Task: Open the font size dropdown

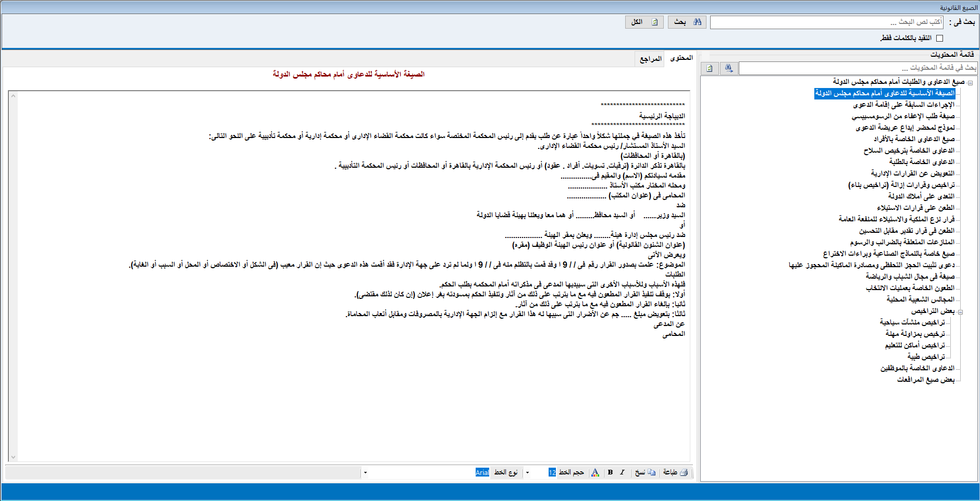Action: [527, 472]
